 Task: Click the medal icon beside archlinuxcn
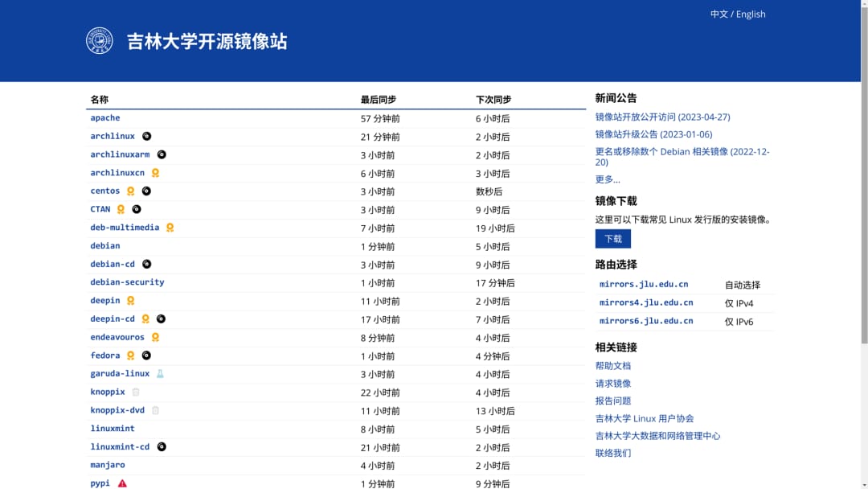point(156,173)
